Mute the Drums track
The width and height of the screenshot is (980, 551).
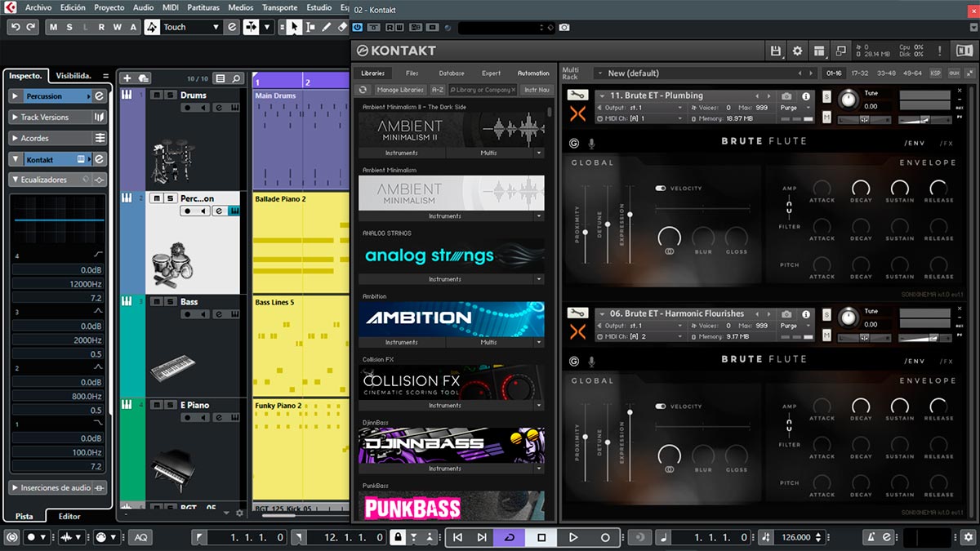tap(157, 95)
